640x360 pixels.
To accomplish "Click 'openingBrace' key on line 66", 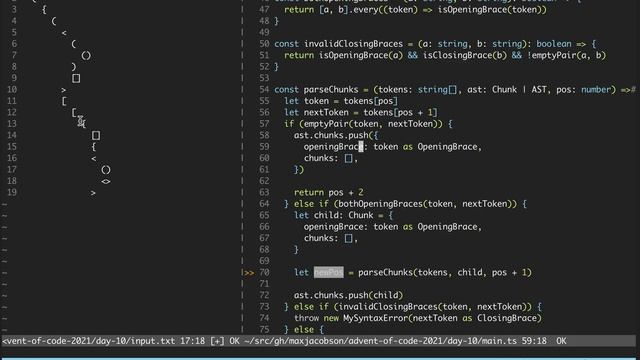I will (333, 227).
